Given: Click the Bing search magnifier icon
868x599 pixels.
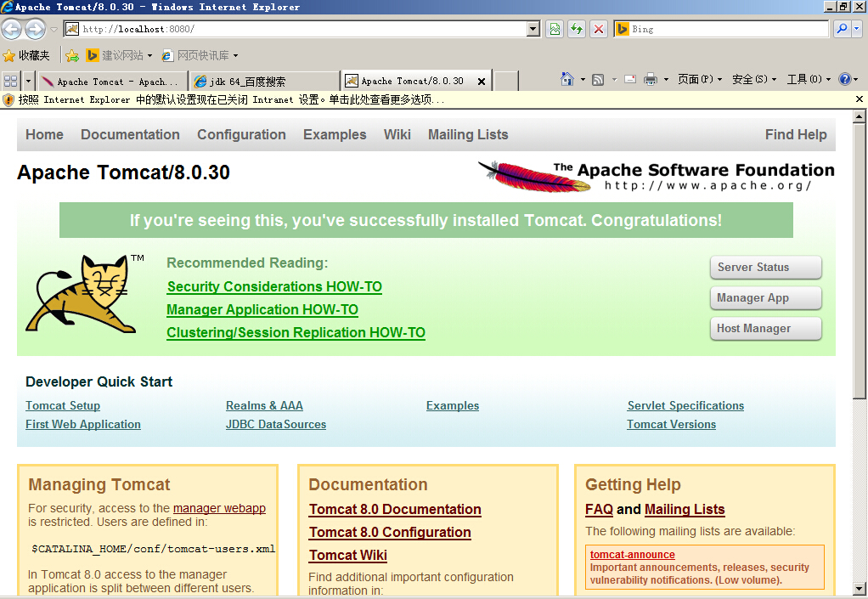Looking at the screenshot, I should [841, 29].
